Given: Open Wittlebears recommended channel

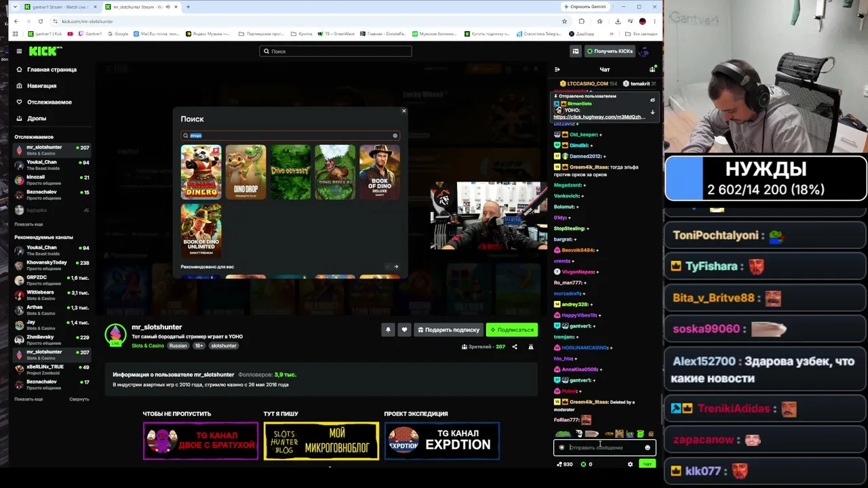Looking at the screenshot, I should point(53,295).
